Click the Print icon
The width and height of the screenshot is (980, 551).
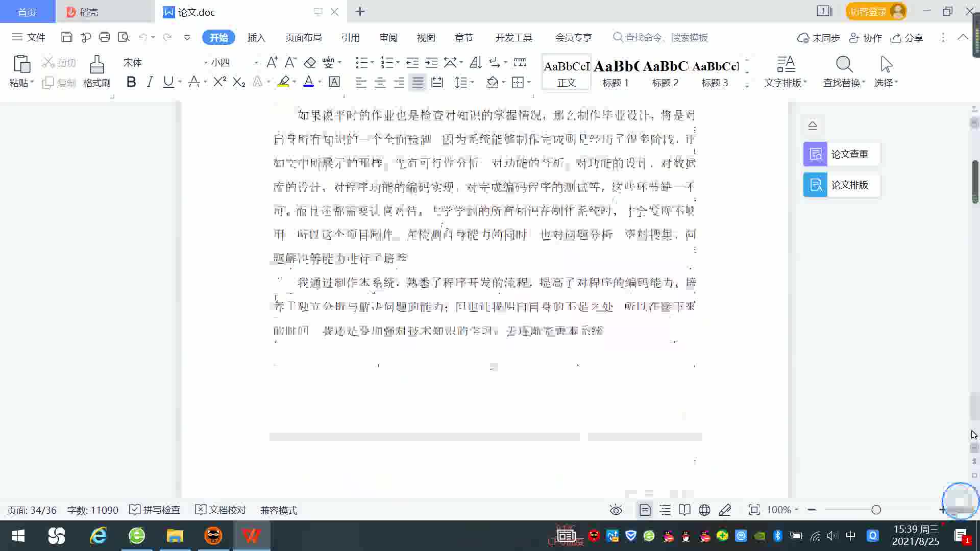105,37
